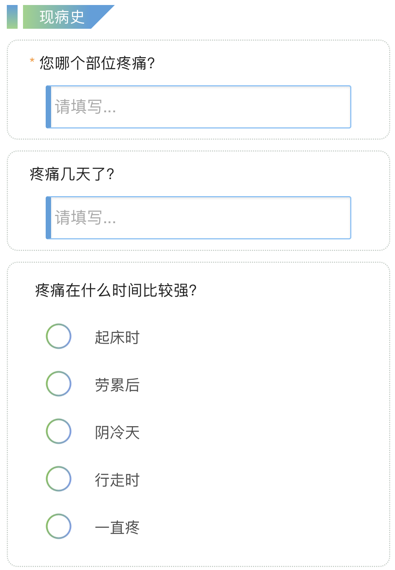Click the 行走时 option label text
Screen dimensions: 395x570
[117, 480]
